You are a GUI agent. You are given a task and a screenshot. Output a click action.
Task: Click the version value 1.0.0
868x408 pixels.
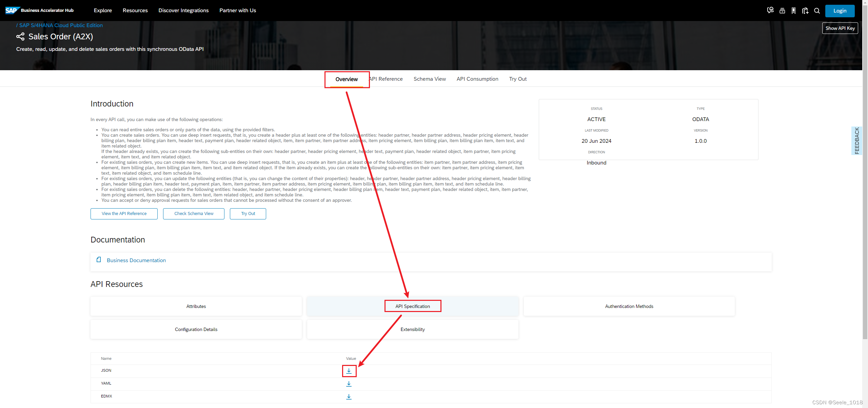tap(701, 141)
